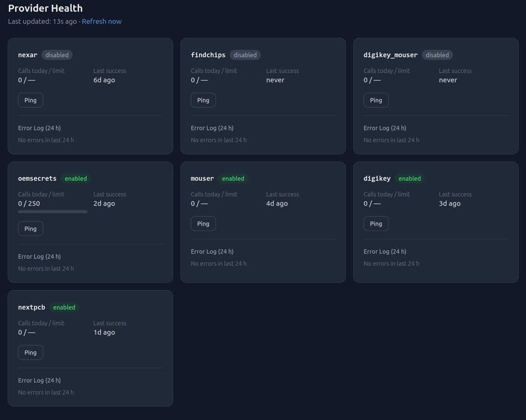
Task: Select the nexar provider name
Action: (27, 55)
